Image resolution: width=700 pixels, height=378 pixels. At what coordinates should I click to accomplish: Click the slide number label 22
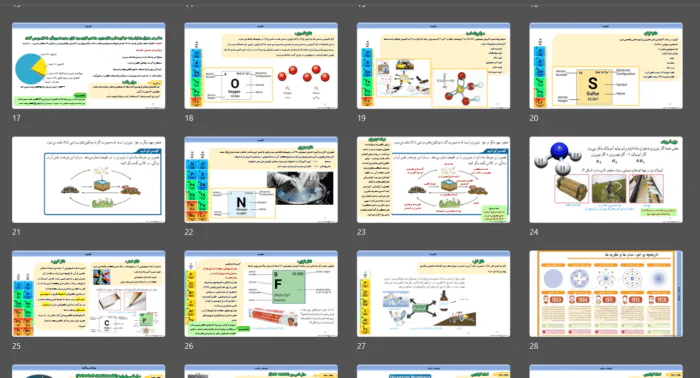coord(189,232)
